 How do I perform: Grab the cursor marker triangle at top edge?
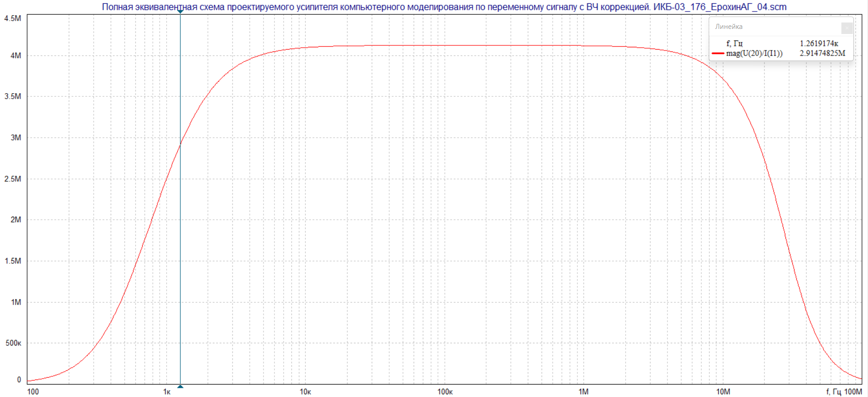pos(180,11)
